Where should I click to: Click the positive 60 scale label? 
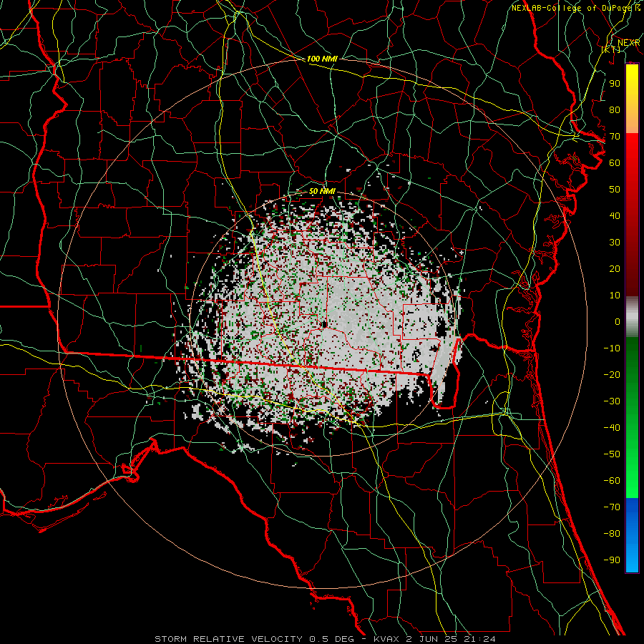(615, 162)
